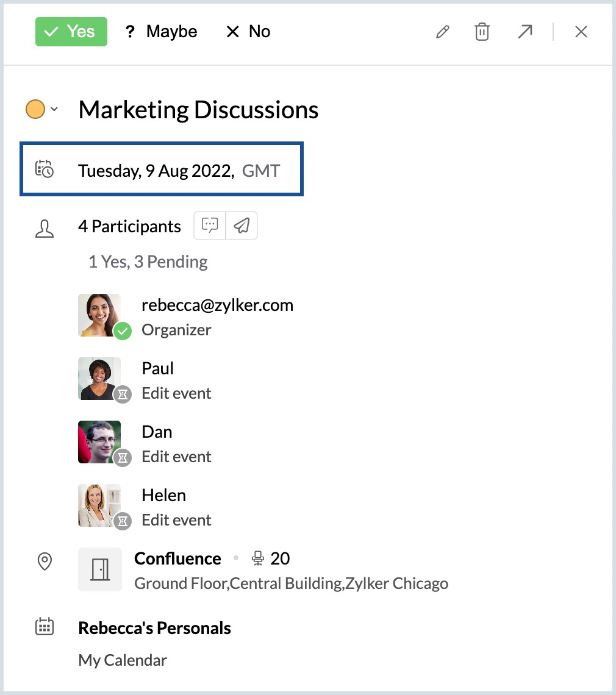This screenshot has width=616, height=695.
Task: Open event in detailed view arrow
Action: (x=525, y=32)
